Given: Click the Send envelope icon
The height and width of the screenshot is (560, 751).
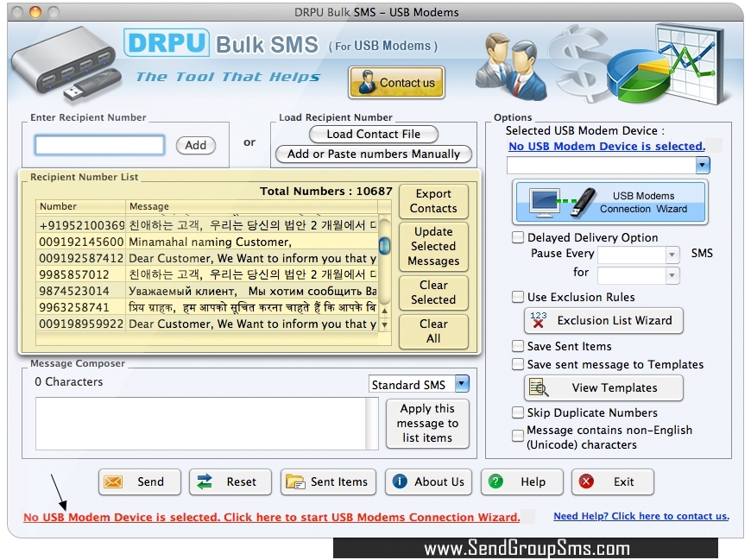Looking at the screenshot, I should 113,481.
